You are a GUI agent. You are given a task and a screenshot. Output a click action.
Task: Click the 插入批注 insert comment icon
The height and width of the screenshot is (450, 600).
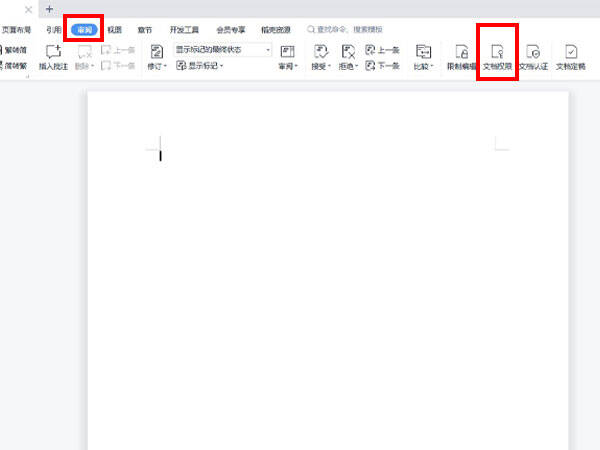click(54, 57)
